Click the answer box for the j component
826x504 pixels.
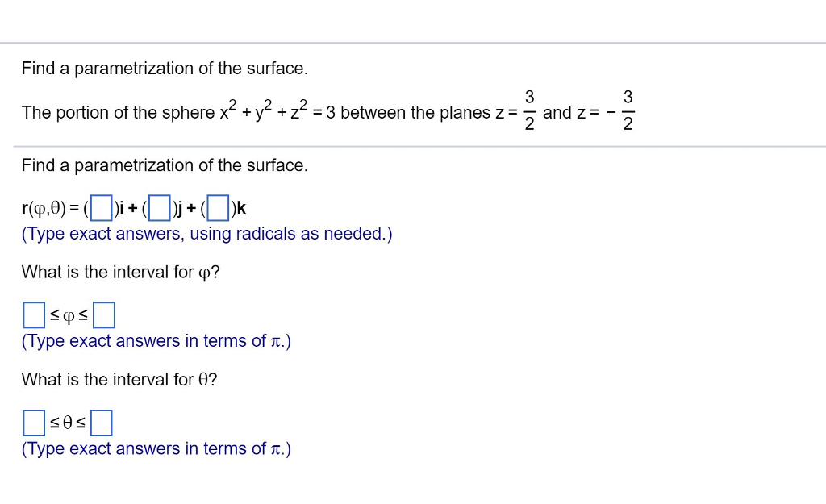(158, 207)
